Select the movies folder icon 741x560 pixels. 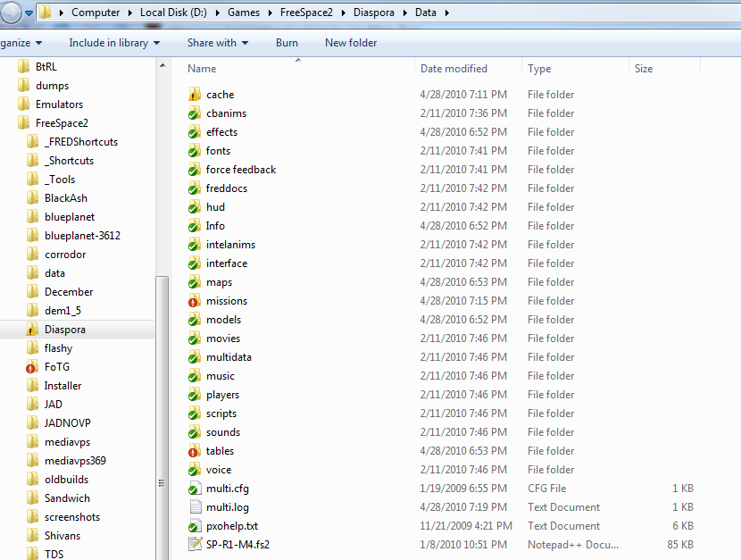[x=195, y=339]
